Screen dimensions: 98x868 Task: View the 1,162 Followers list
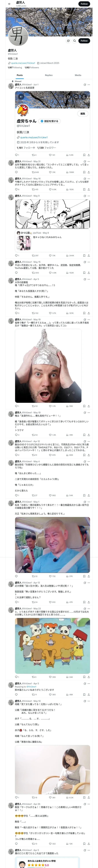pos(32,68)
